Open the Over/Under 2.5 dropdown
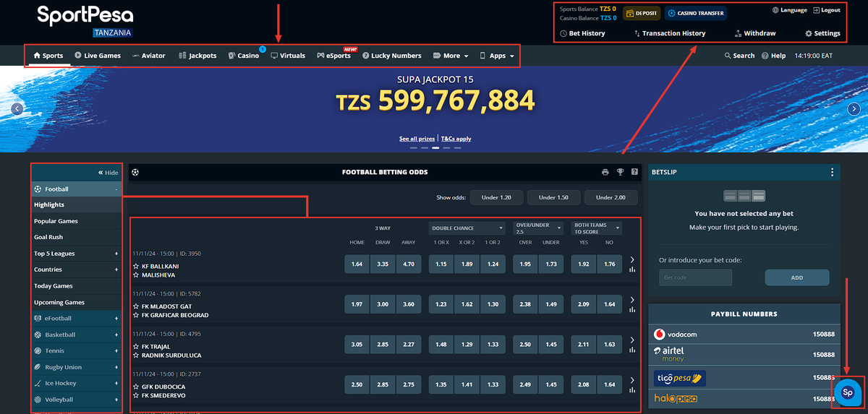The image size is (868, 414). pyautogui.click(x=538, y=228)
